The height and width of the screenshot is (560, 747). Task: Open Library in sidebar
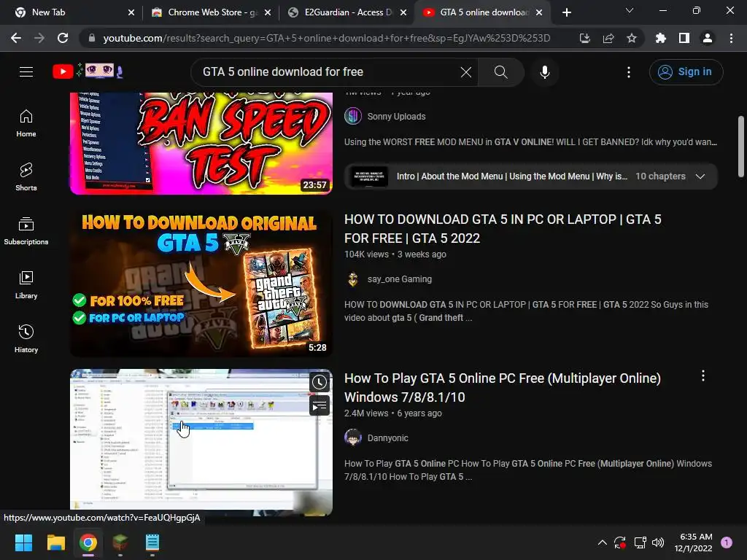click(26, 285)
